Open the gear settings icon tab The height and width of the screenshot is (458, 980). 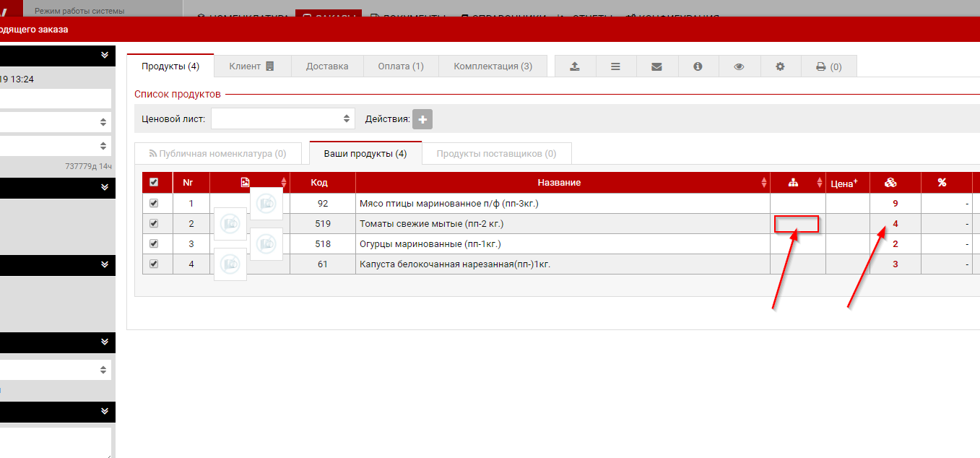pos(780,66)
